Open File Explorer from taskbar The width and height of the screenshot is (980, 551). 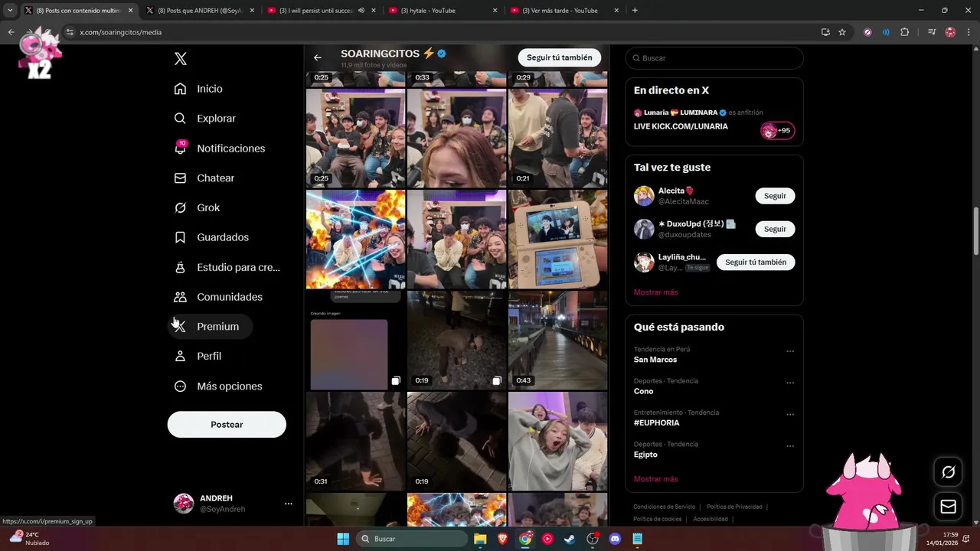pos(480,539)
